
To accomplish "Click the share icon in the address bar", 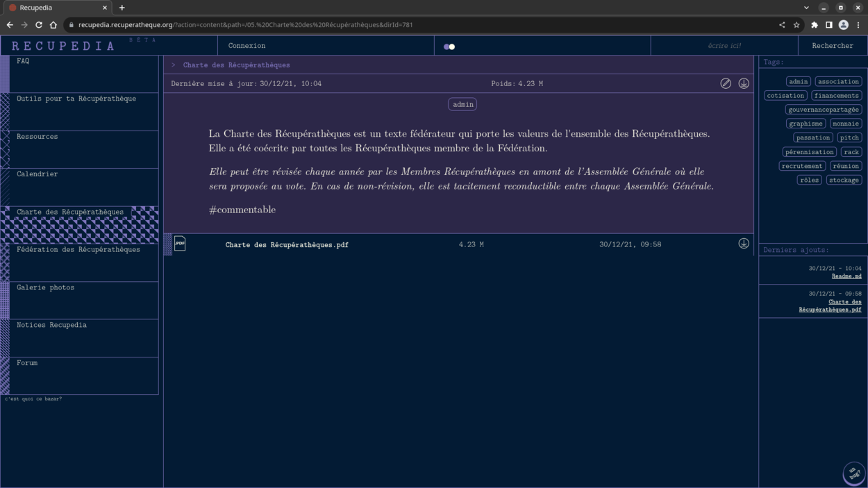I will pos(782,25).
